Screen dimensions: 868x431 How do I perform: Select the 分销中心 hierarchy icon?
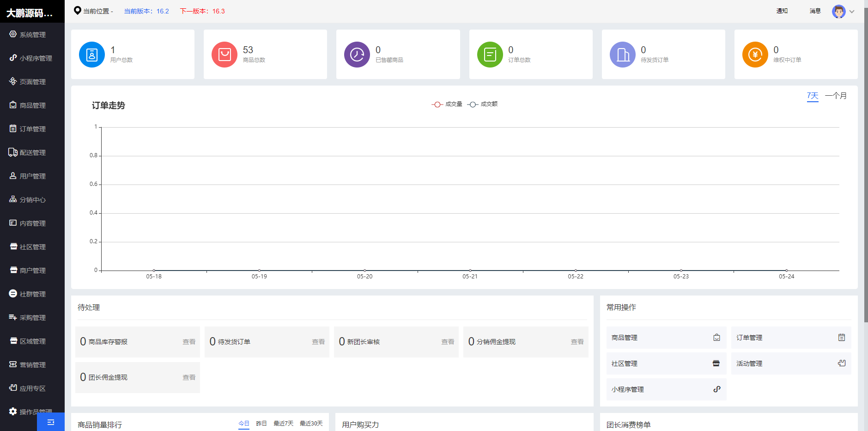[x=12, y=199]
